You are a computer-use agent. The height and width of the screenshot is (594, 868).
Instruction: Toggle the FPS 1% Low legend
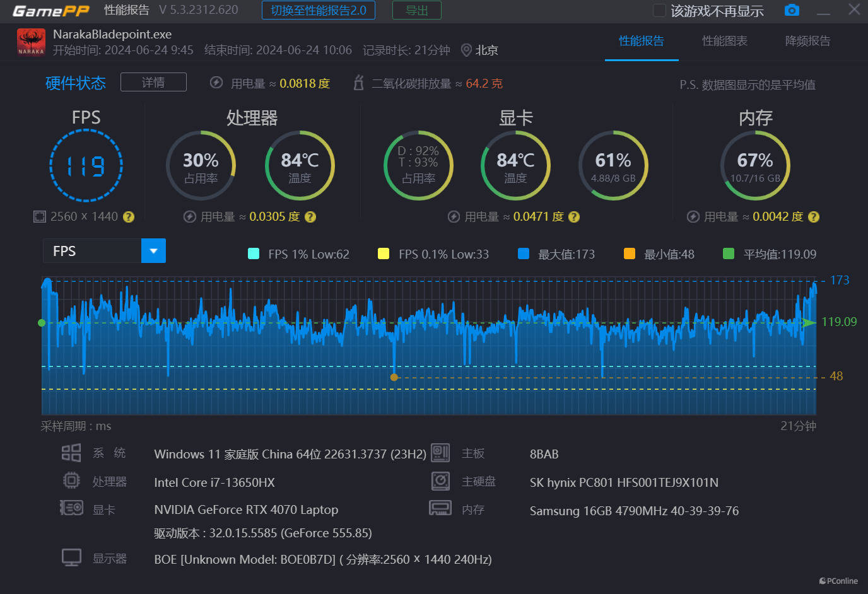click(254, 254)
